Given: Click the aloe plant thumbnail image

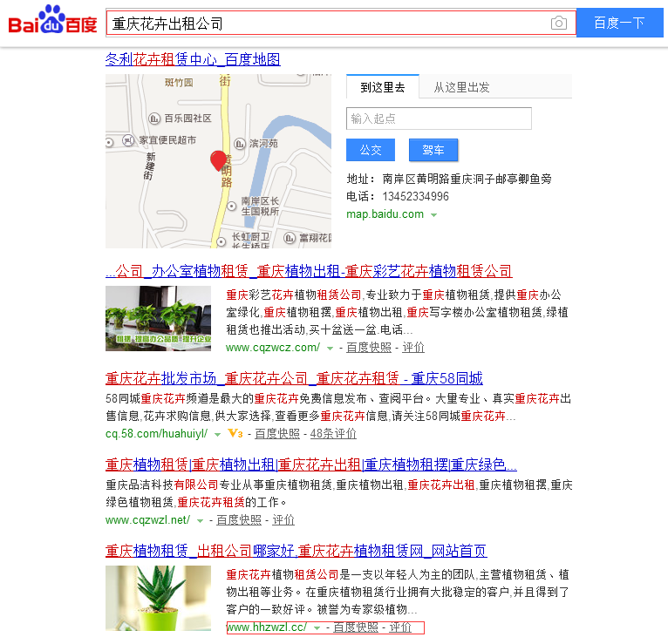Looking at the screenshot, I should point(158,598).
